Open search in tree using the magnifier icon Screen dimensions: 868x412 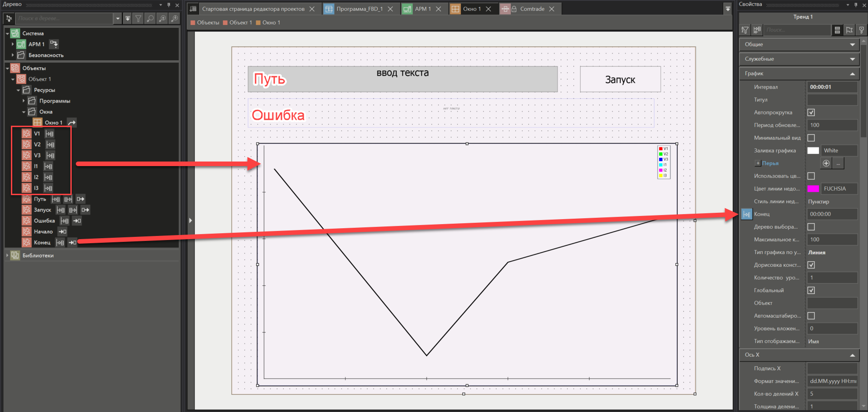[150, 18]
